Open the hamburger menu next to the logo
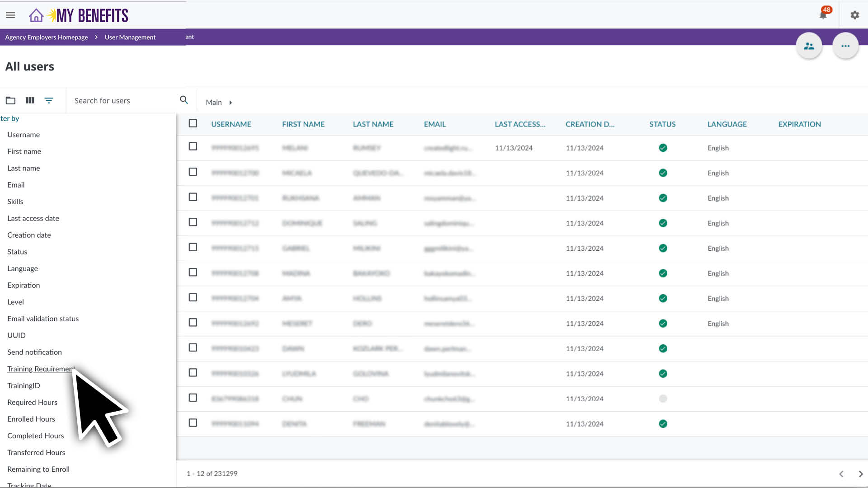 [10, 14]
